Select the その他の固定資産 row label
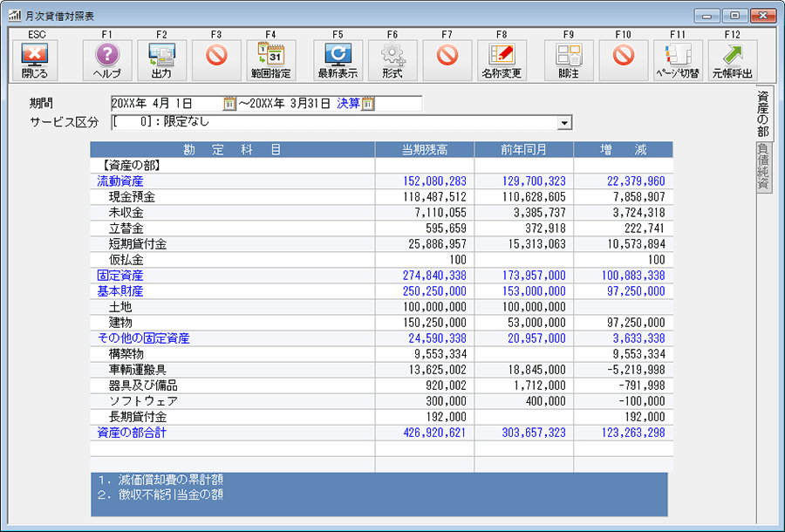 (143, 338)
